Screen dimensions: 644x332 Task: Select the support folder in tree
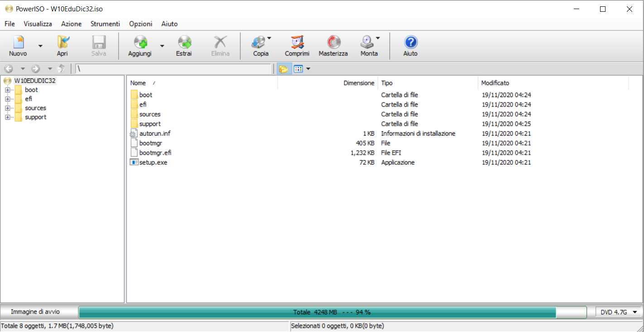point(36,117)
